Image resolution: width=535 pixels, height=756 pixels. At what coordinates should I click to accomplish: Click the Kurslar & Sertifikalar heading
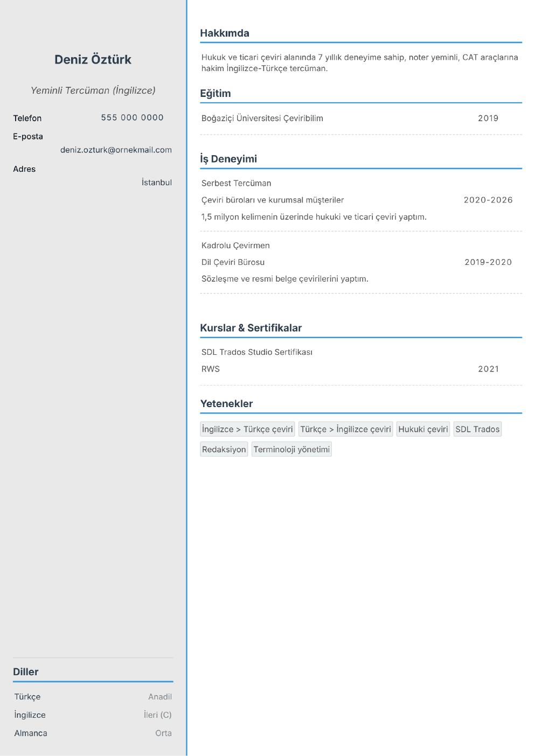click(251, 328)
